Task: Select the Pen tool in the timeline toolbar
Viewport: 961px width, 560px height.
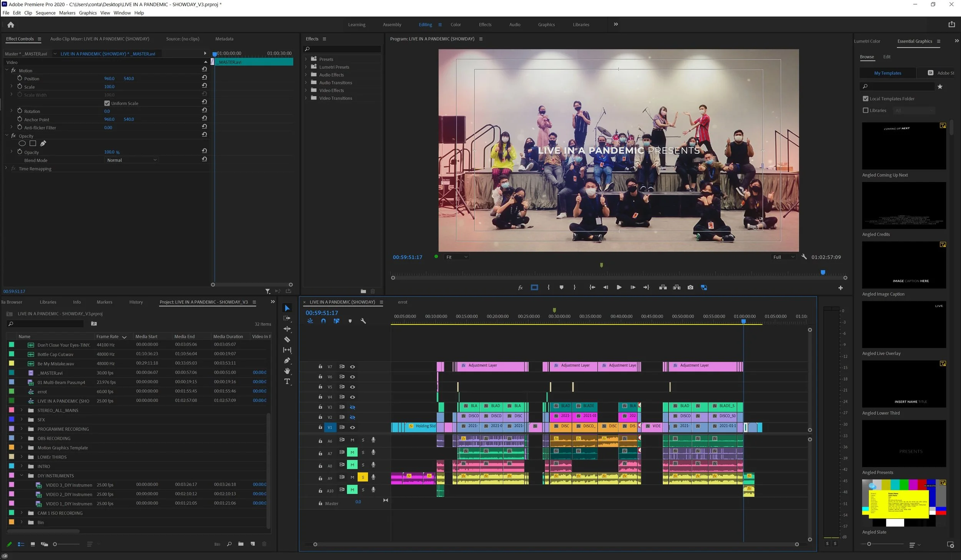Action: click(x=287, y=360)
